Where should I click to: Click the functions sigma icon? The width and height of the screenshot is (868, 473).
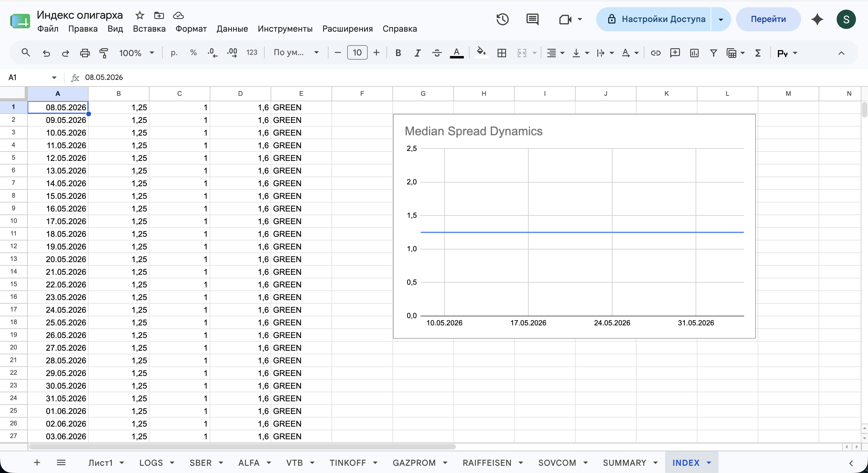758,52
